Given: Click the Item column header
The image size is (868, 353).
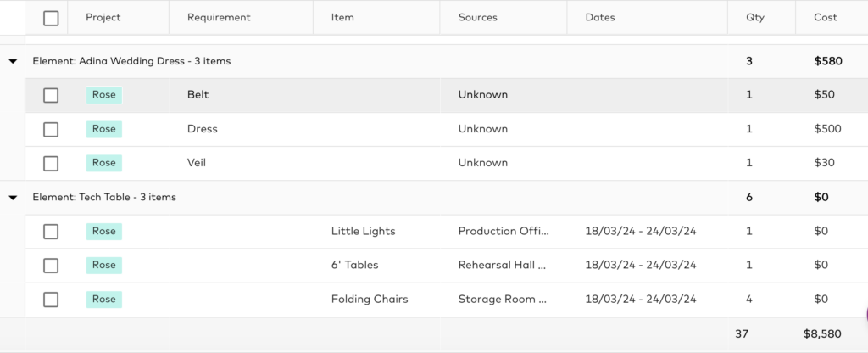Looking at the screenshot, I should pos(342,17).
